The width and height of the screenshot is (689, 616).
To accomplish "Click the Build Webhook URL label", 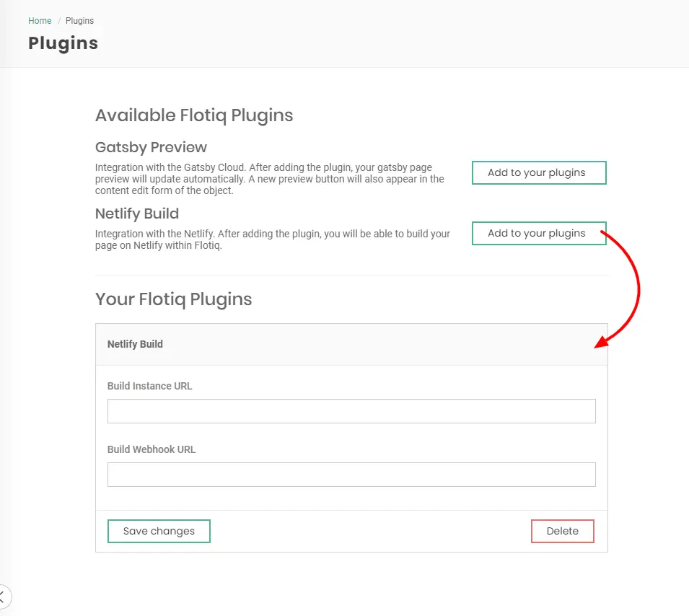I will pos(152,449).
